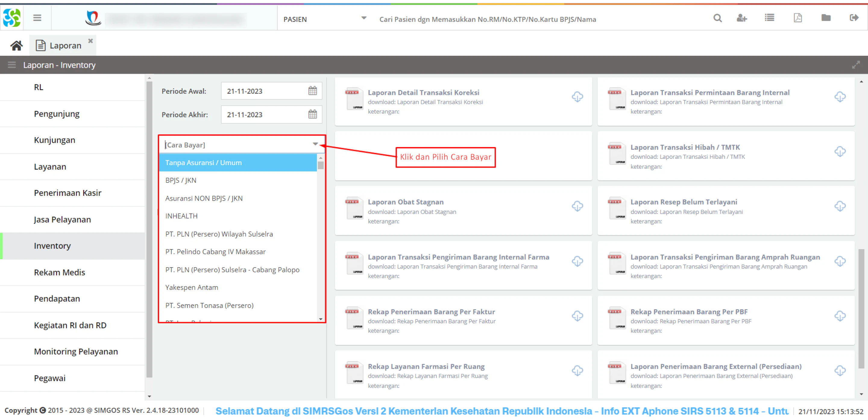Image resolution: width=868 pixels, height=420 pixels.
Task: Download Laporan Obat Stagnan
Action: click(577, 206)
